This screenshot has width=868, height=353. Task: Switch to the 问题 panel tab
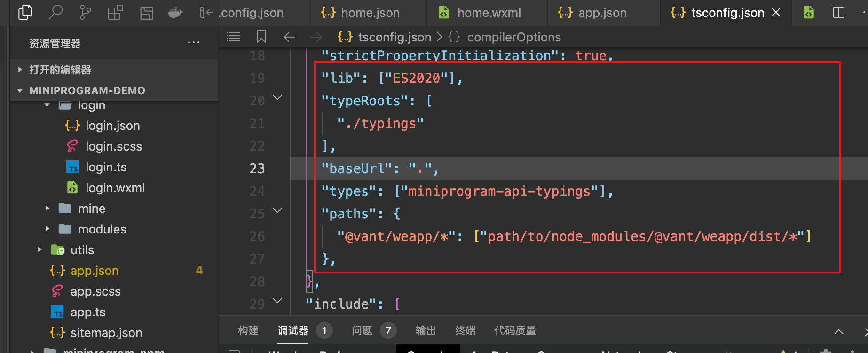pyautogui.click(x=362, y=331)
